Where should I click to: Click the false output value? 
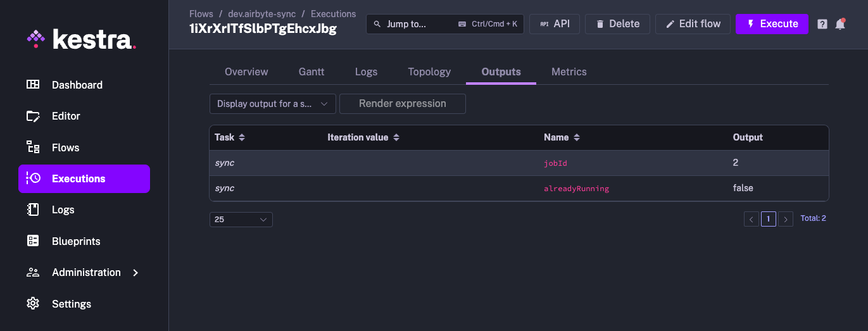point(743,188)
